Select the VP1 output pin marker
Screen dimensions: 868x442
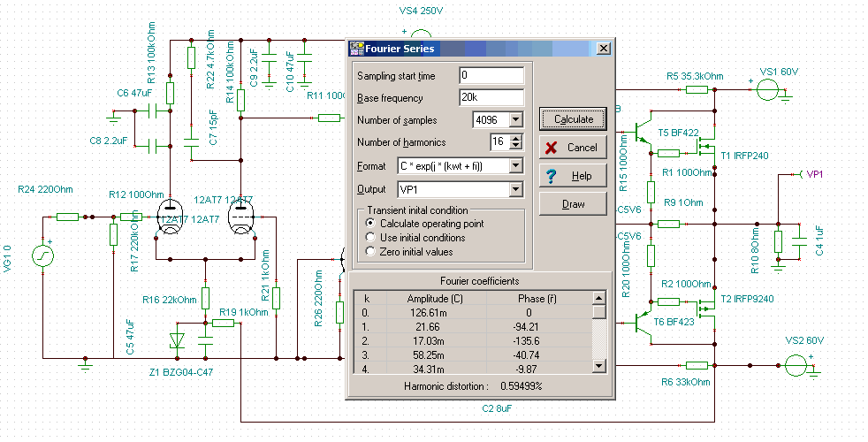point(801,174)
